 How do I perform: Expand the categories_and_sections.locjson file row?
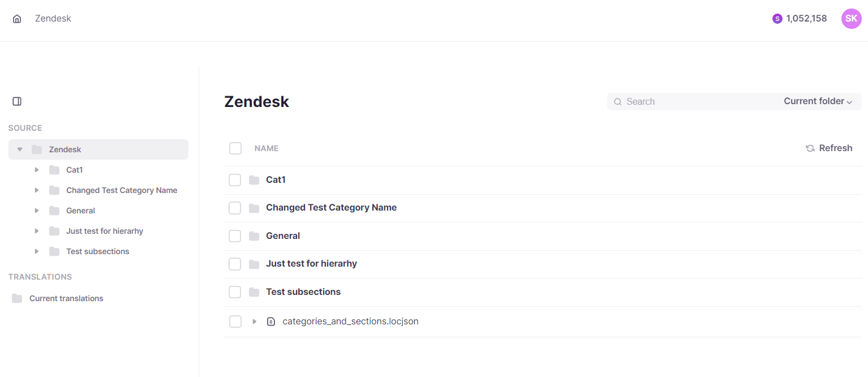coord(255,322)
